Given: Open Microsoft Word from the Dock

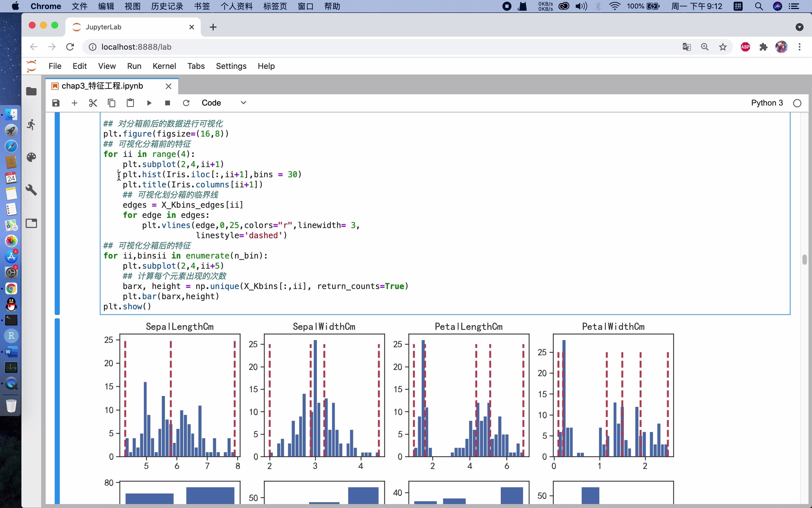Looking at the screenshot, I should pyautogui.click(x=11, y=352).
